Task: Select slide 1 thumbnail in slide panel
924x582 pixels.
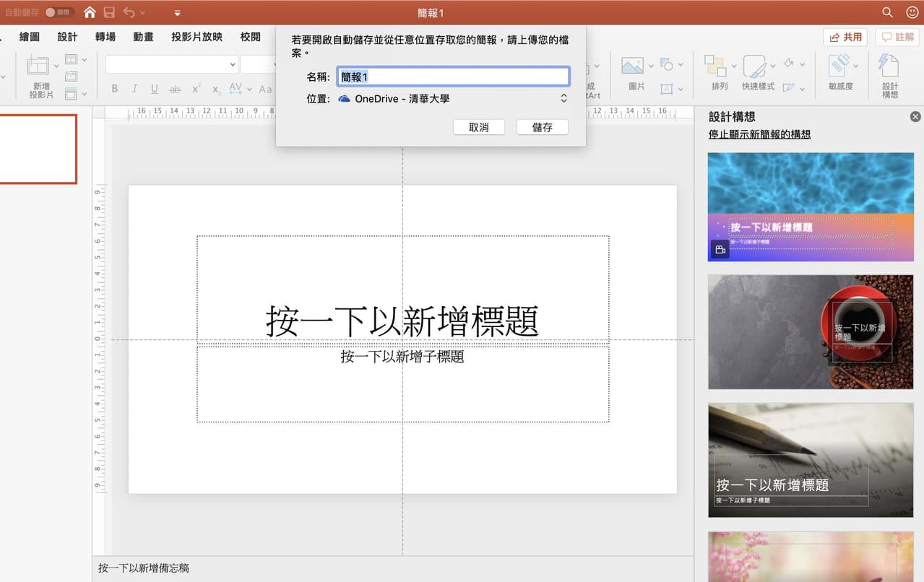Action: click(x=38, y=149)
